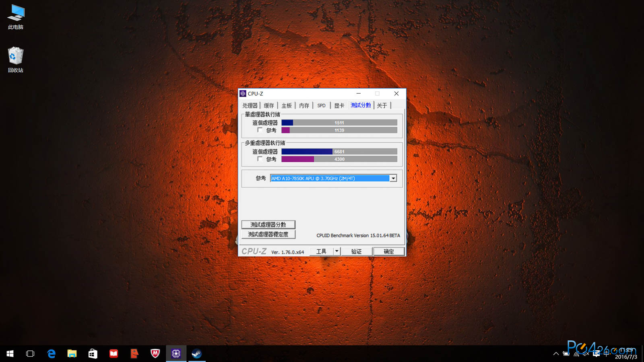The width and height of the screenshot is (644, 362).
Task: Switch to the 处理器 tab
Action: [250, 105]
